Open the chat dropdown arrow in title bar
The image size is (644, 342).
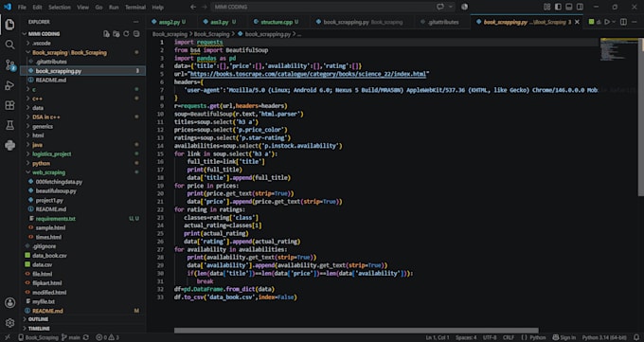pos(451,7)
